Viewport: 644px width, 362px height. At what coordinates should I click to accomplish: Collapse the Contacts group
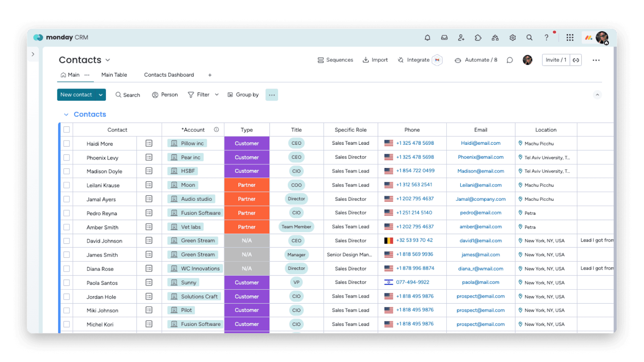coord(66,115)
